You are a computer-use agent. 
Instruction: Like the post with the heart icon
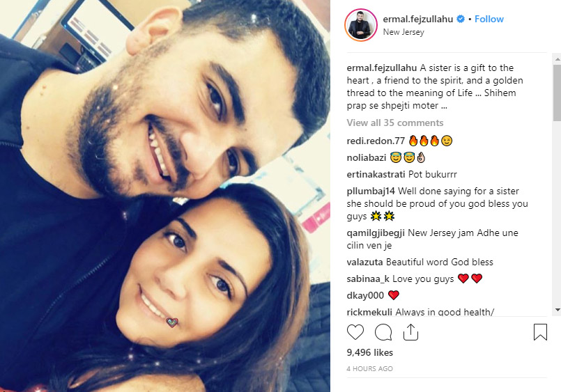[355, 332]
